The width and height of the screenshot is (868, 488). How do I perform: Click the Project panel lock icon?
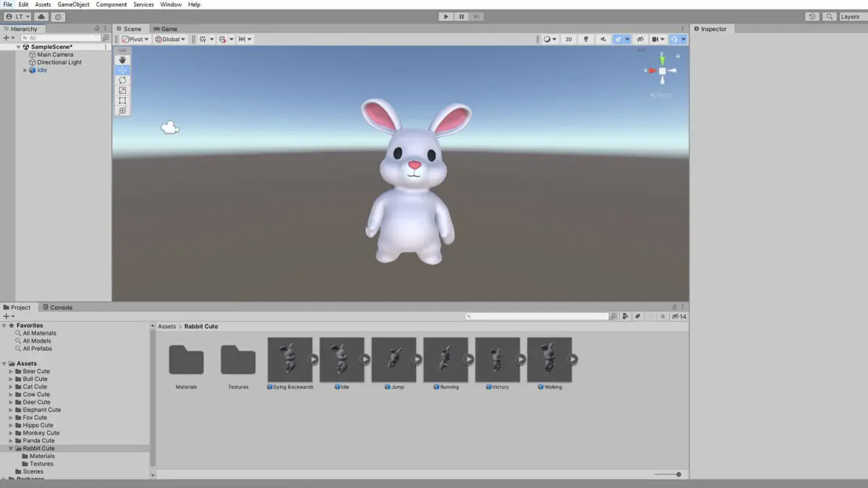(x=674, y=307)
